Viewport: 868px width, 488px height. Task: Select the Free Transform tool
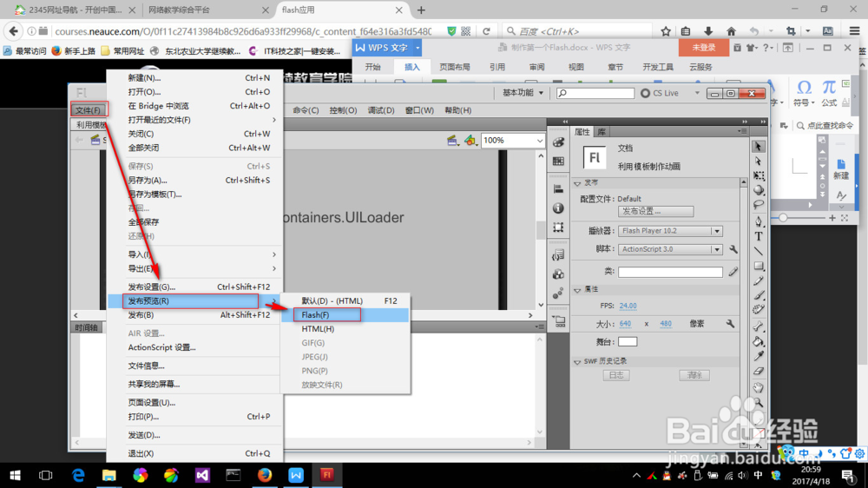tap(759, 175)
